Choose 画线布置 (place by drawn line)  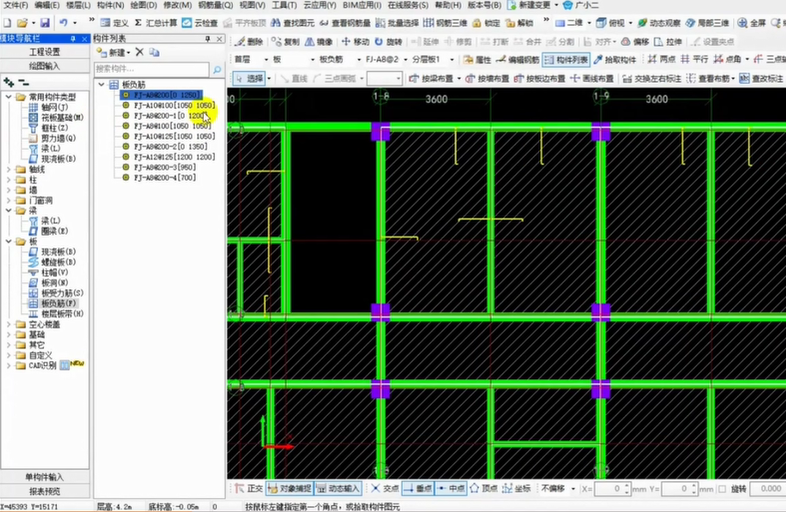[x=592, y=79]
